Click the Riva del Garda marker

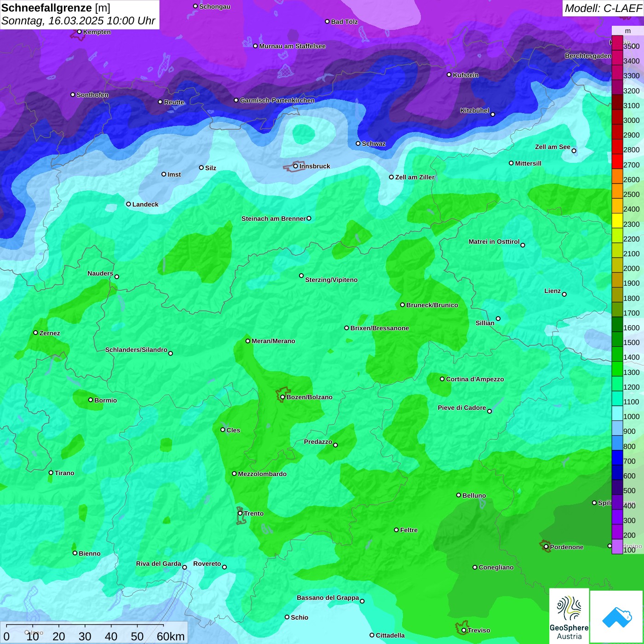pos(184,567)
